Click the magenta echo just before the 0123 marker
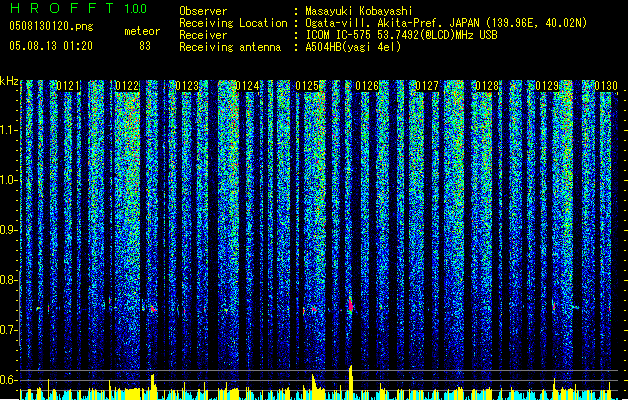This screenshot has height=400, width=629. 154,309
